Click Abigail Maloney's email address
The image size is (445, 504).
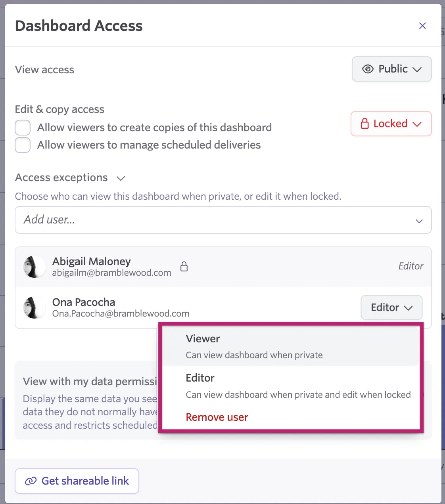click(111, 273)
